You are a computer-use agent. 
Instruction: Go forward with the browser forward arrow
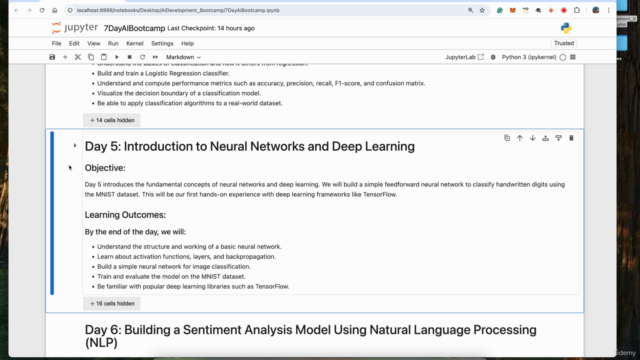tap(29, 10)
